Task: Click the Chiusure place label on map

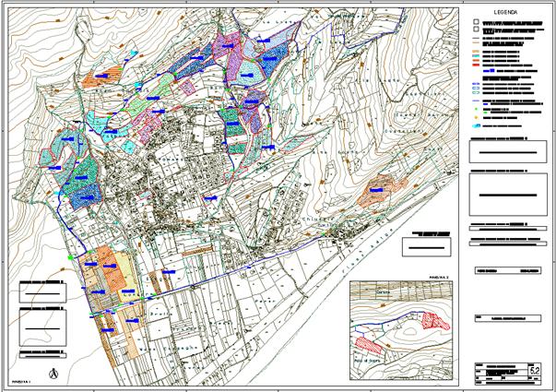Action: [318, 220]
